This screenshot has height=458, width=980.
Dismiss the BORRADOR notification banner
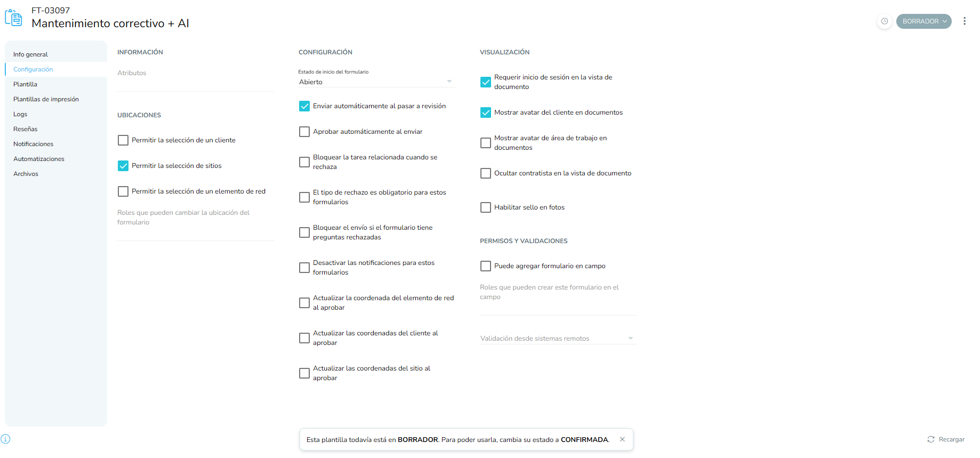point(622,439)
